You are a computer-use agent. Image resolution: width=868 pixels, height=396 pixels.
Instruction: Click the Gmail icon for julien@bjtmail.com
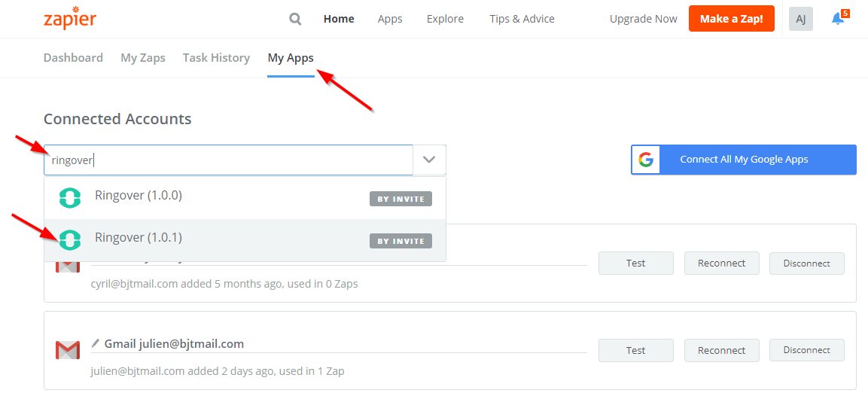click(68, 350)
